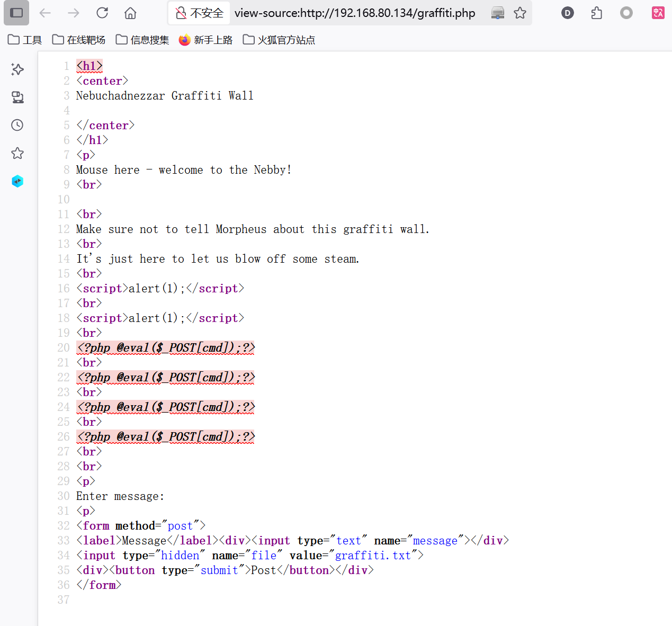This screenshot has height=626, width=672.
Task: Open the 在线靶场 bookmarks folder
Action: (79, 40)
